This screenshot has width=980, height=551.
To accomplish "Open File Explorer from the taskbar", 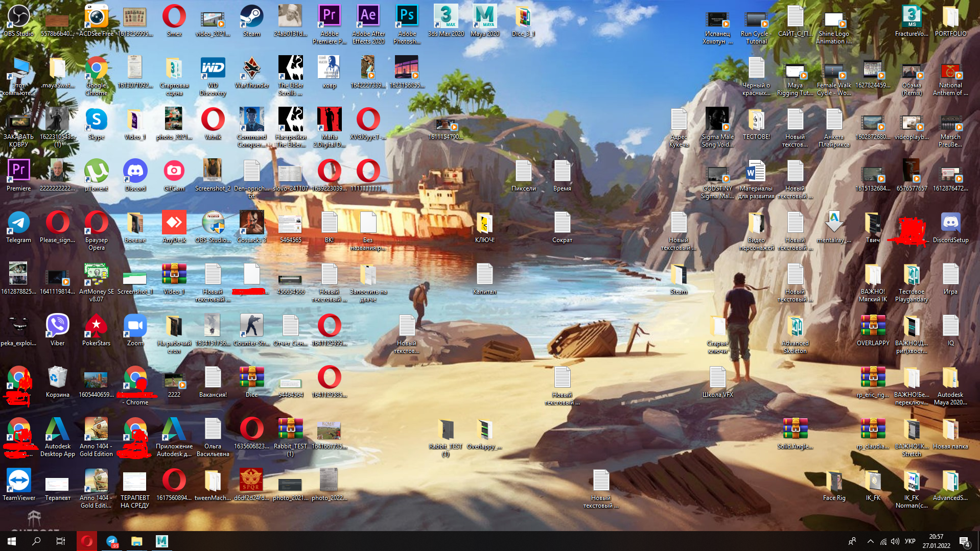I will 136,541.
